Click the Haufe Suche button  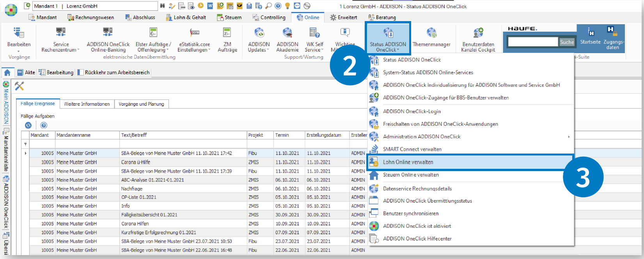[567, 42]
